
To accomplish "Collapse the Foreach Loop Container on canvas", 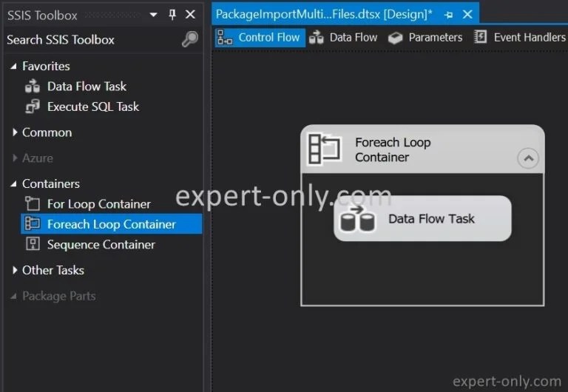I will tap(528, 158).
